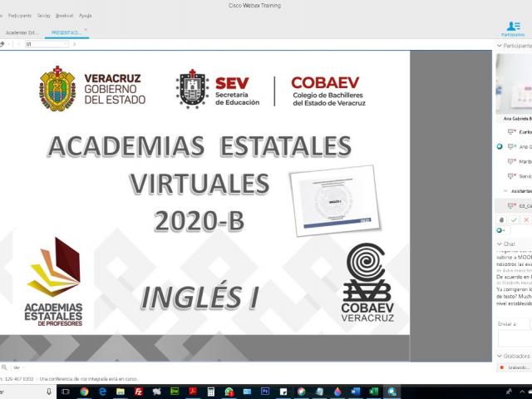Open Google Chrome from the taskbar

coord(84,392)
